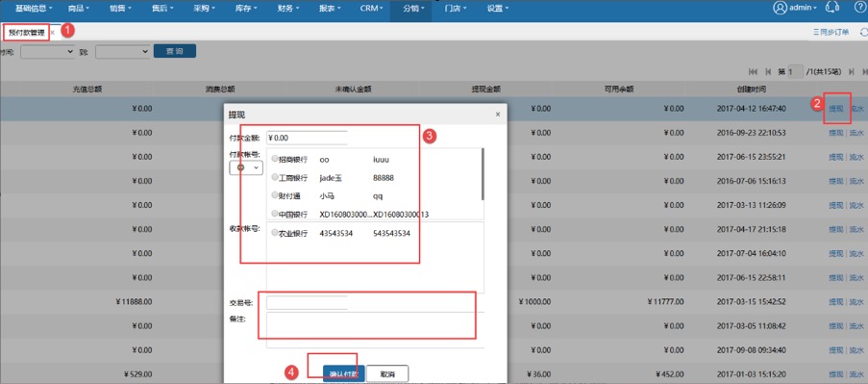The height and width of the screenshot is (384, 868).
Task: Click the ¥11777.00 available balance cell
Action: pyautogui.click(x=665, y=302)
